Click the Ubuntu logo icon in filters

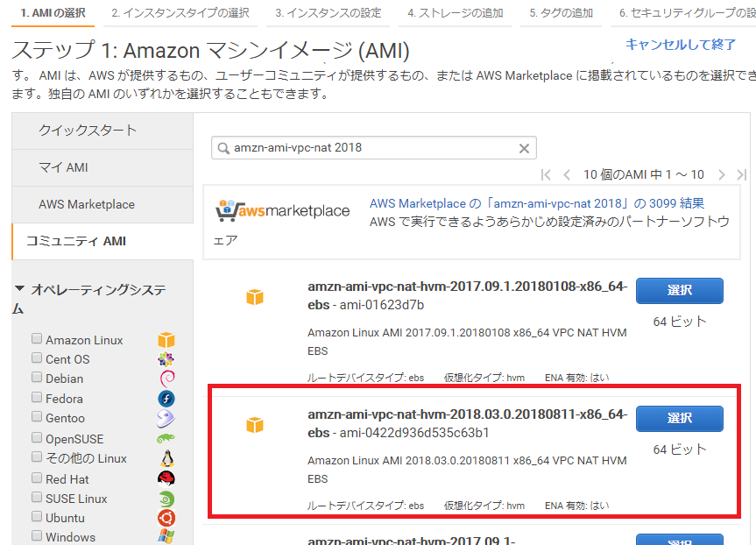point(166,518)
